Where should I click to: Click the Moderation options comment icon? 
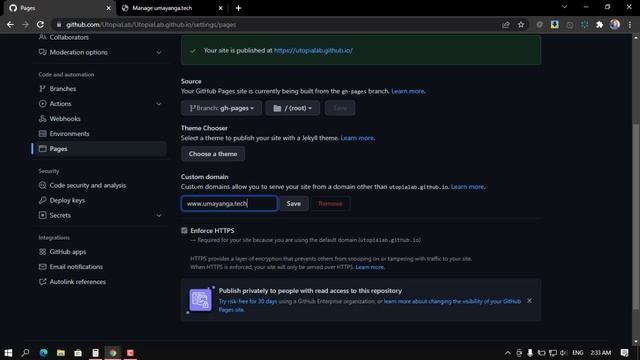pos(42,52)
